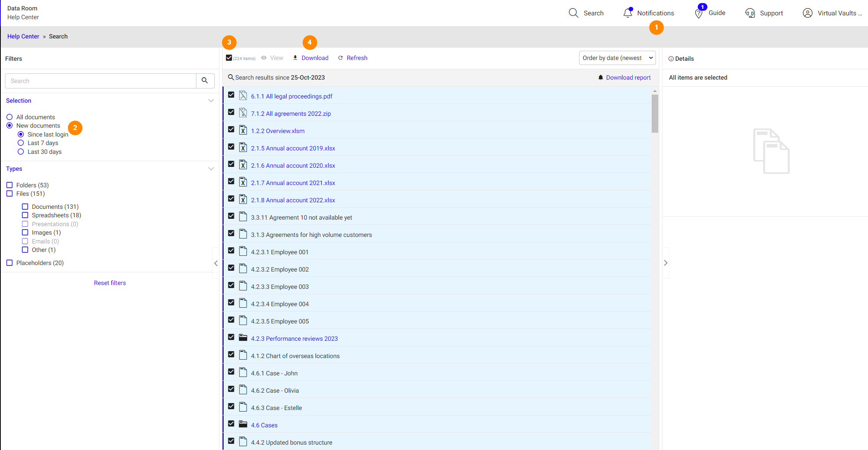Screen dimensions: 868x450
Task: Open the Order by date dropdown
Action: coord(617,58)
